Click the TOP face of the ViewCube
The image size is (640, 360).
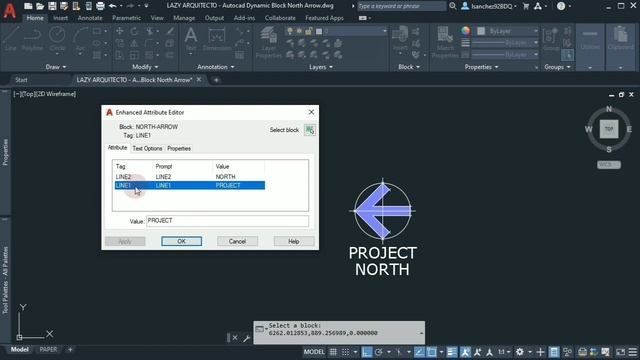(x=609, y=129)
